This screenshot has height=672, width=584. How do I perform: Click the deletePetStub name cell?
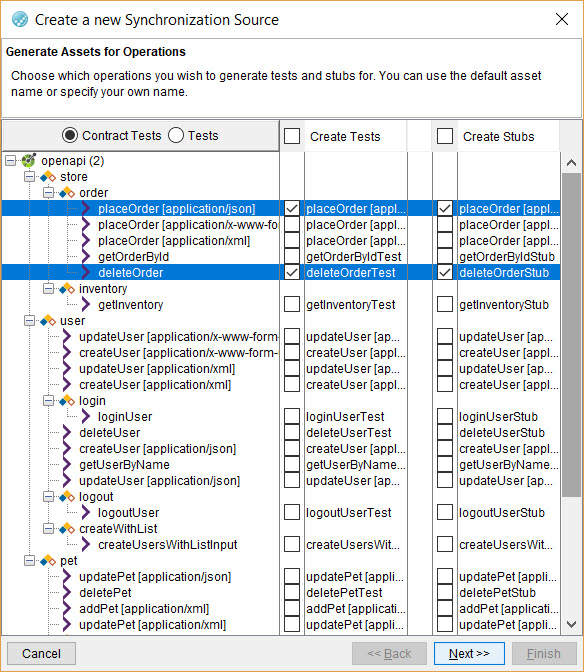[x=509, y=593]
